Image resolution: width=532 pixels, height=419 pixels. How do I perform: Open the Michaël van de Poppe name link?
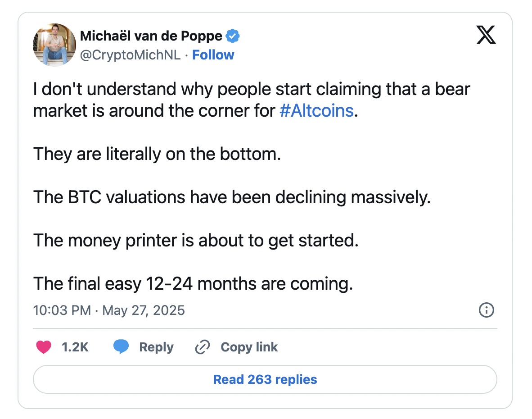(151, 36)
